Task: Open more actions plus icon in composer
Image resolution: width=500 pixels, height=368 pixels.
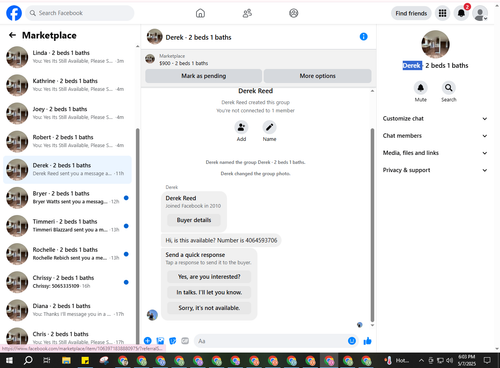Action: tap(148, 341)
